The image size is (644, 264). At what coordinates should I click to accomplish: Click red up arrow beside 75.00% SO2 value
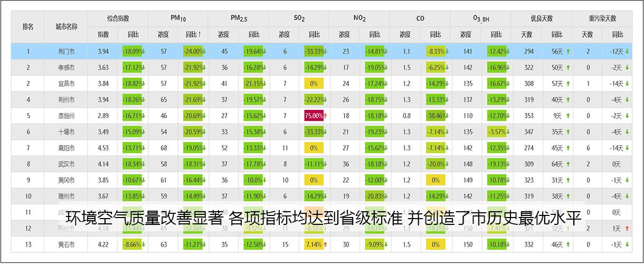[326, 116]
